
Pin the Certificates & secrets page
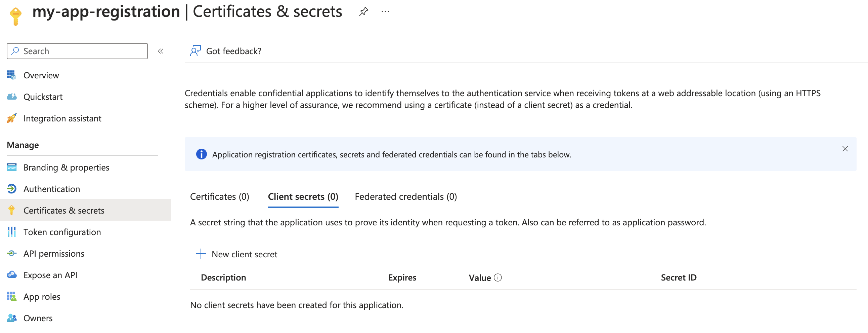click(x=363, y=12)
